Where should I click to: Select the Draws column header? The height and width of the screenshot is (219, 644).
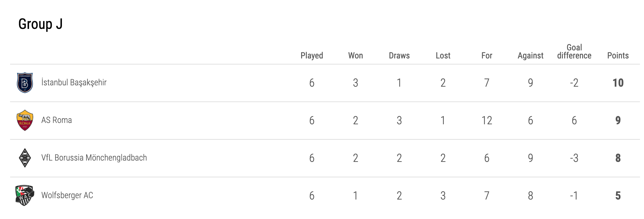click(399, 55)
